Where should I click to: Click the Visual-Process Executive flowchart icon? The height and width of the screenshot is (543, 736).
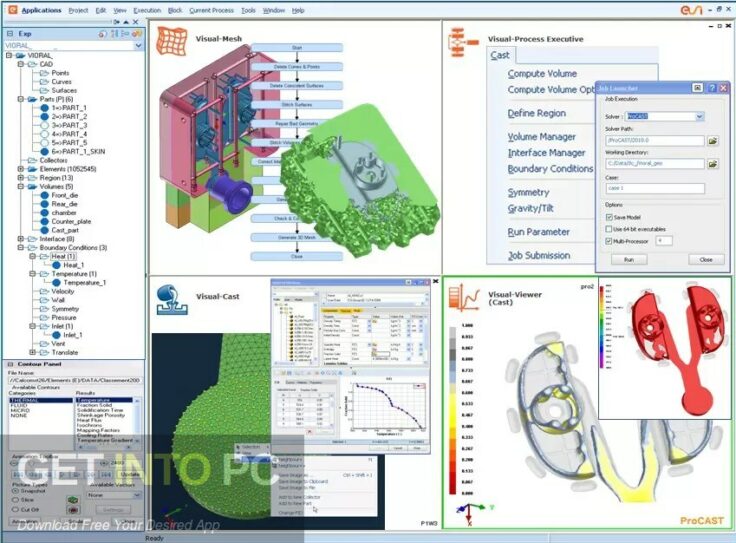(x=463, y=42)
